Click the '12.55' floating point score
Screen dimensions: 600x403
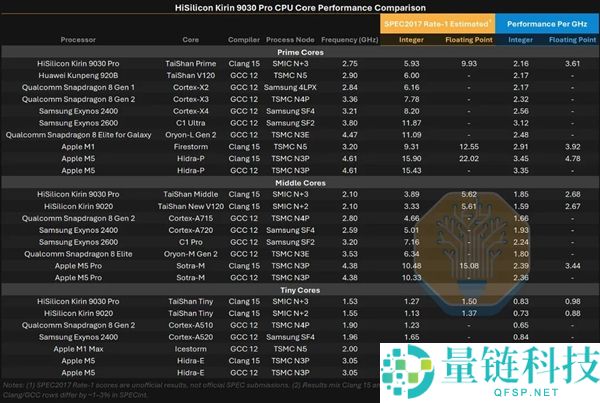click(469, 147)
